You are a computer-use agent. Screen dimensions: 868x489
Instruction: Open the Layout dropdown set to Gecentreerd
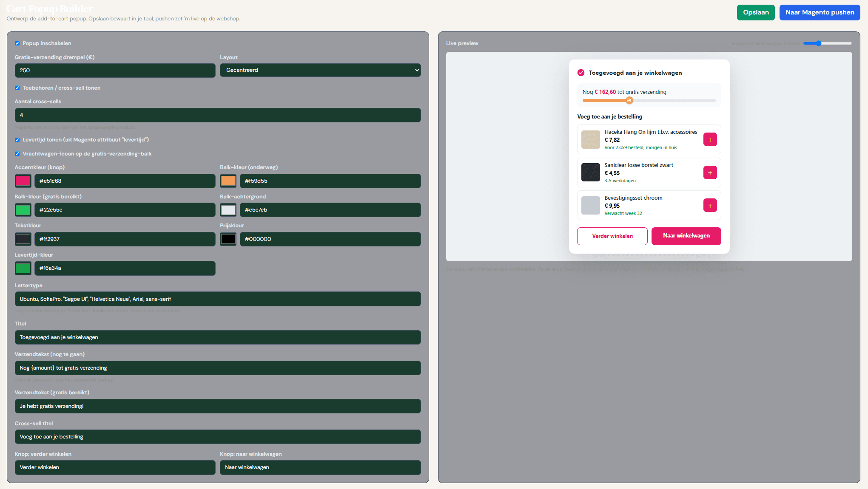click(x=320, y=70)
